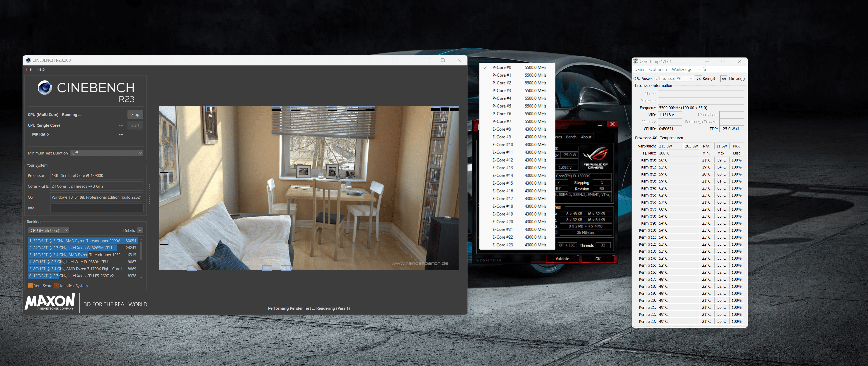
Task: Select E-Core #15 in the core list
Action: pos(517,183)
